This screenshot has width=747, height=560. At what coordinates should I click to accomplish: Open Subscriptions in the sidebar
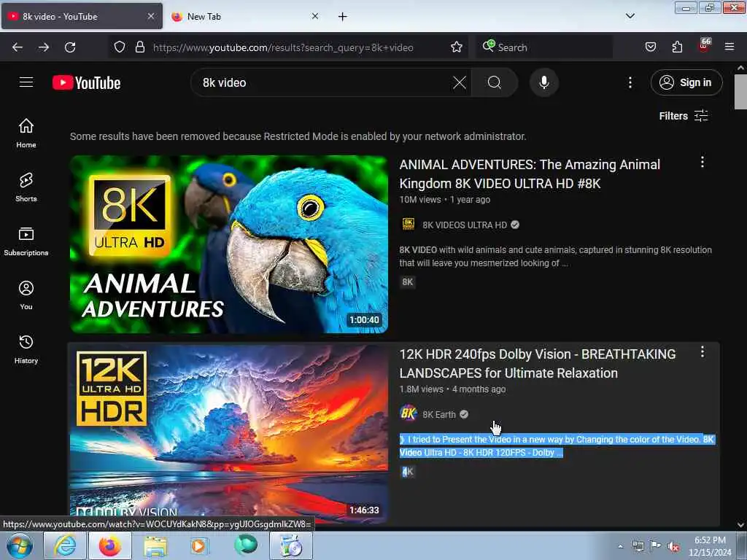[26, 241]
